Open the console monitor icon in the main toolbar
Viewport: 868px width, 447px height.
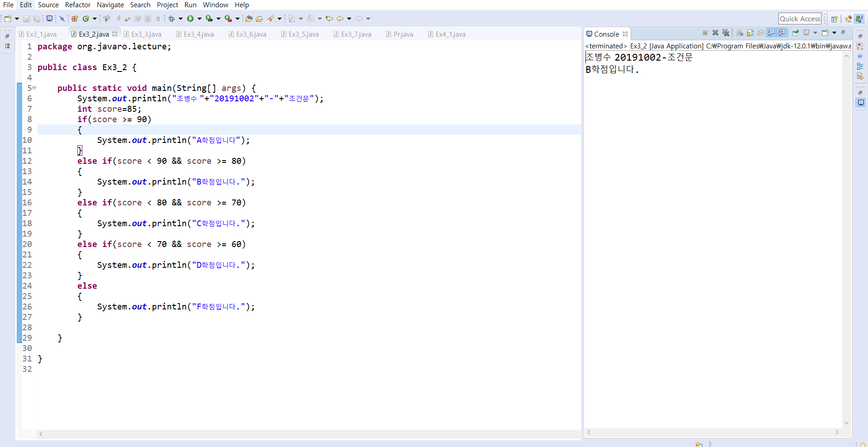coord(49,19)
